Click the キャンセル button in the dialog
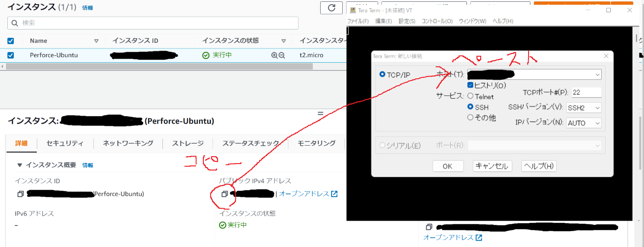Image resolution: width=644 pixels, height=247 pixels. [x=492, y=166]
